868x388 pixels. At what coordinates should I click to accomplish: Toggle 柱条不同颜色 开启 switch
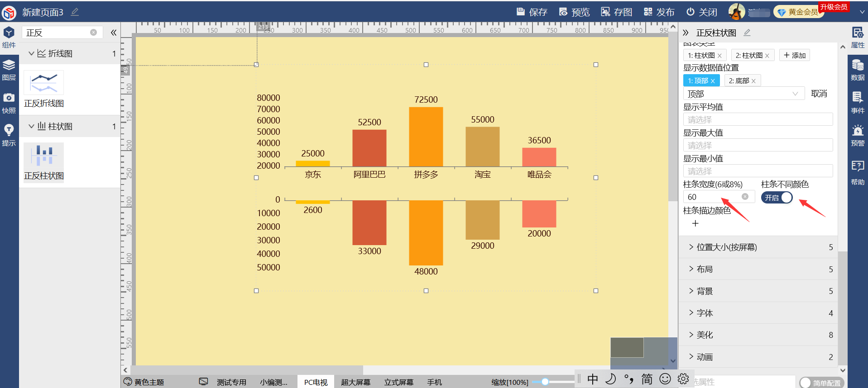click(x=777, y=198)
